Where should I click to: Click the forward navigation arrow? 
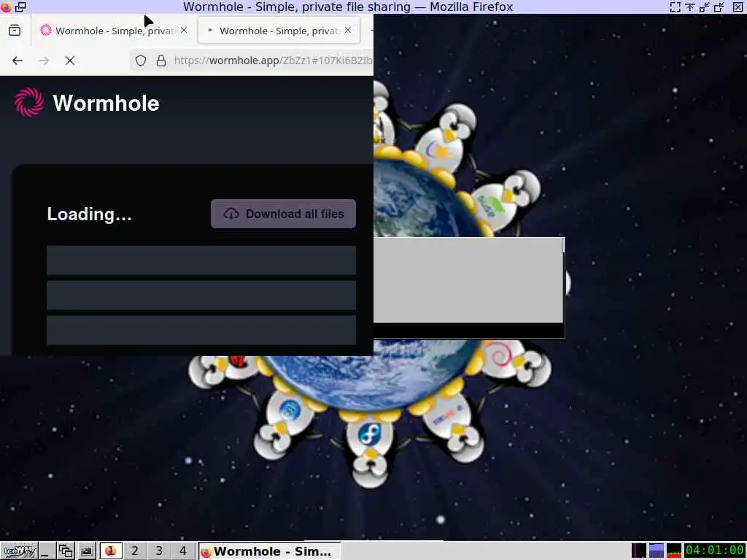(44, 61)
